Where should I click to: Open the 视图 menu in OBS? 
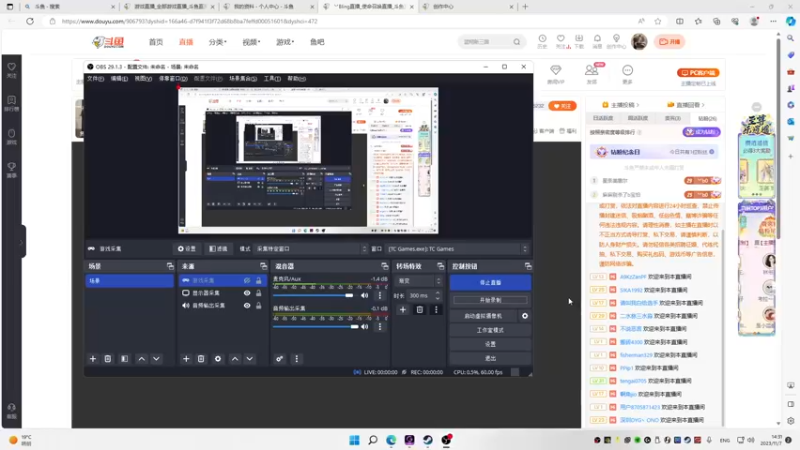click(x=143, y=79)
